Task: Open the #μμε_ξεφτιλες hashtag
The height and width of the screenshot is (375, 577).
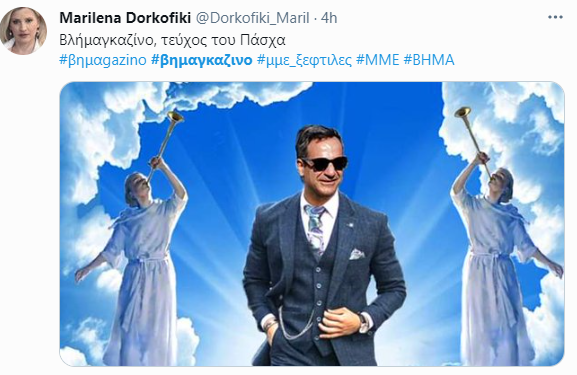Action: coord(304,60)
